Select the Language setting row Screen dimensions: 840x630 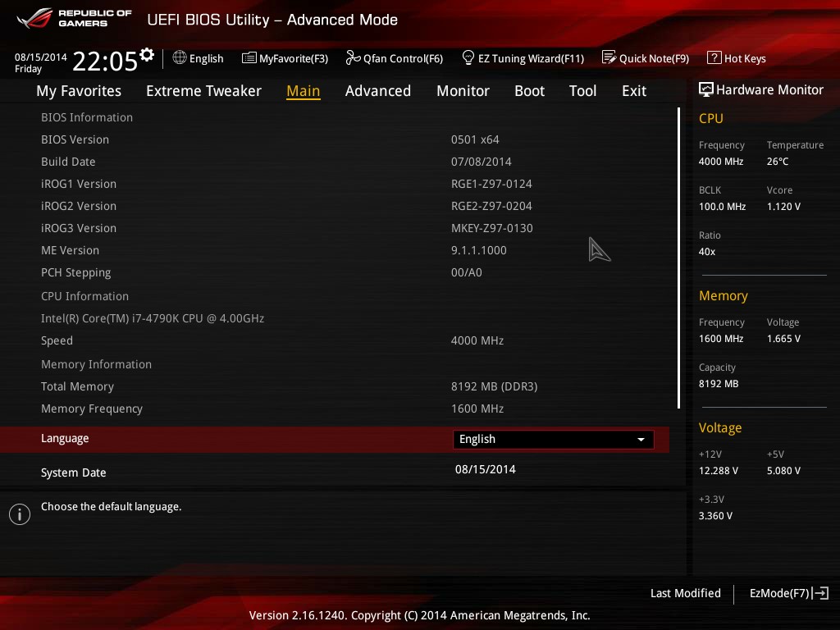[335, 440]
